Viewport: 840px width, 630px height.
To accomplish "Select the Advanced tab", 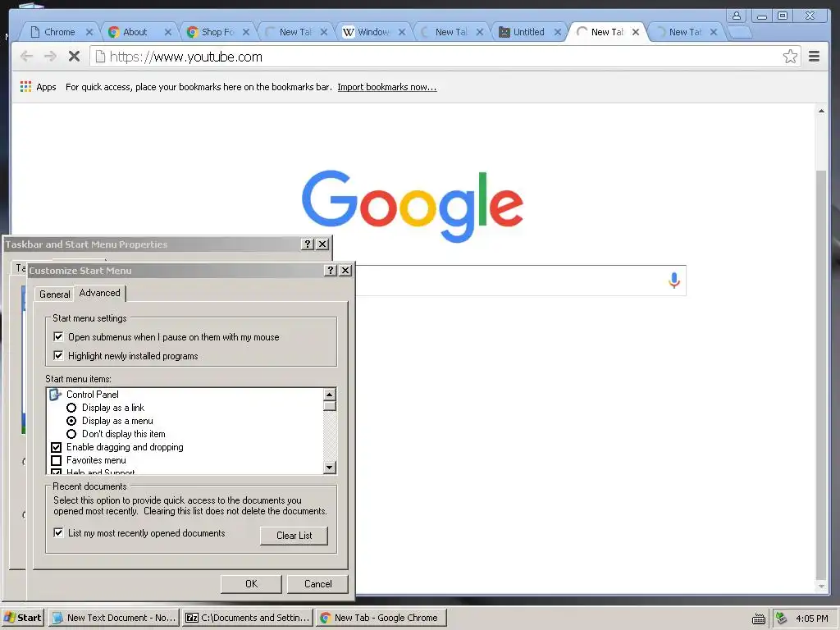I will point(99,293).
